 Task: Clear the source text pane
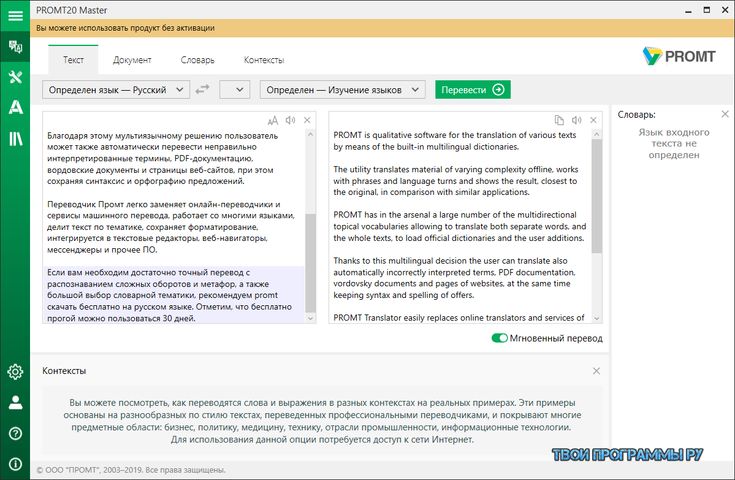pos(307,120)
